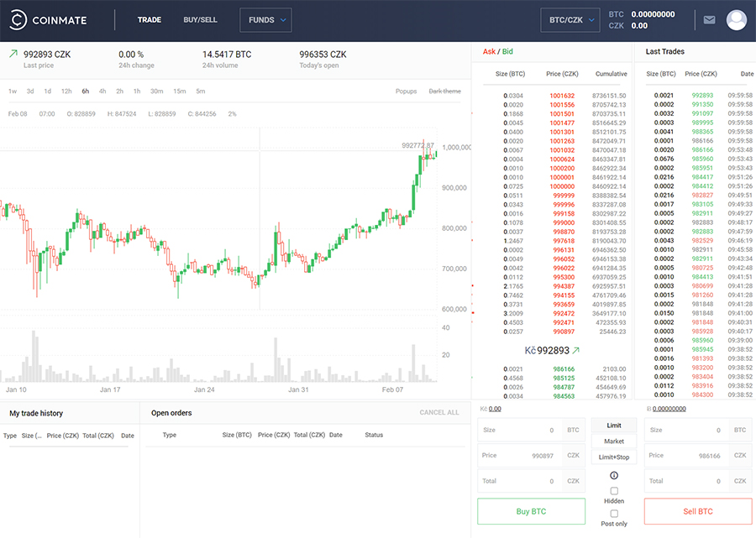Screen dimensions: 756x538
Task: Click the Coinmate logo
Action: click(48, 20)
